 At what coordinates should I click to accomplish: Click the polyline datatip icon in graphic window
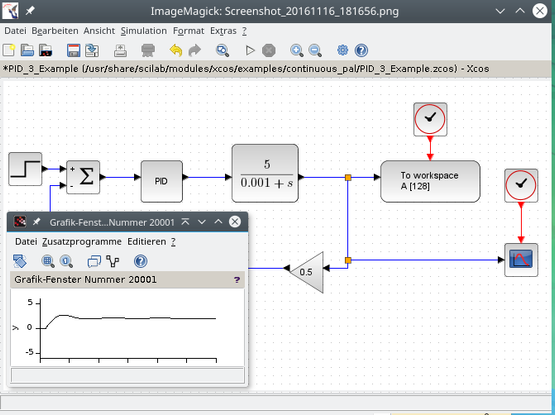pos(113,261)
